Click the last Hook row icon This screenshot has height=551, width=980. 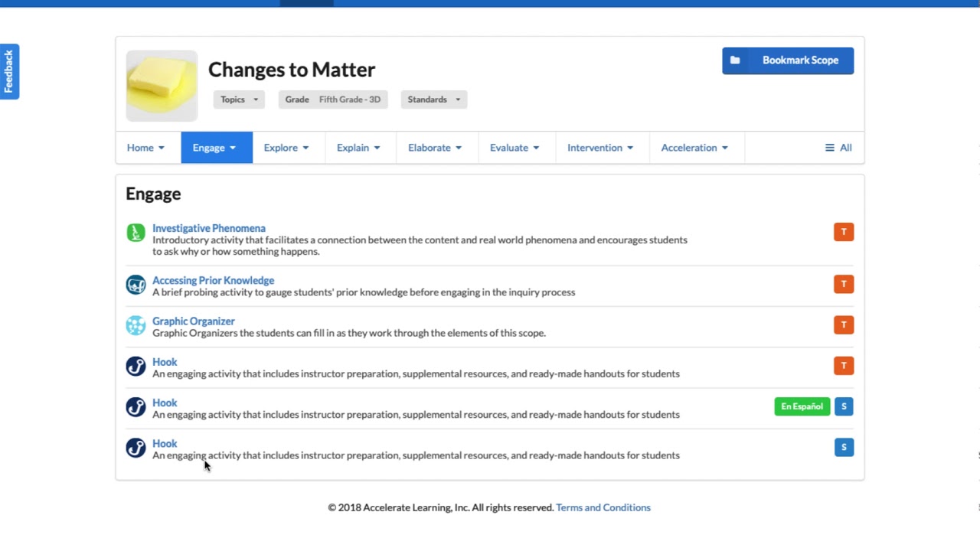(x=136, y=448)
